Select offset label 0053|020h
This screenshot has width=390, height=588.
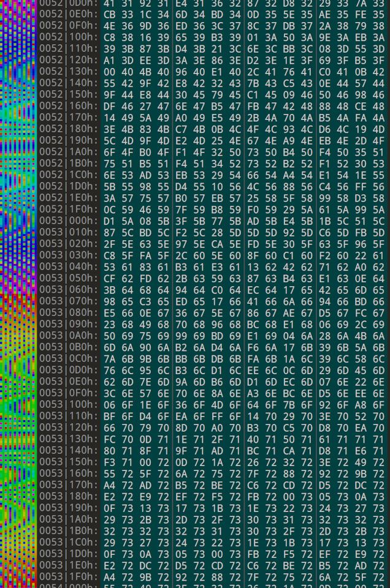point(68,244)
